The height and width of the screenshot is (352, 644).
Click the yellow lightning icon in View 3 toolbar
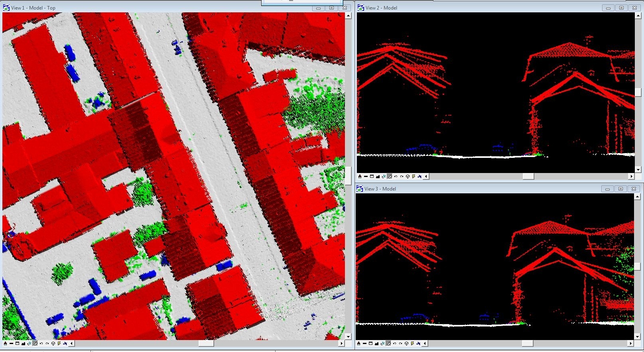click(412, 343)
